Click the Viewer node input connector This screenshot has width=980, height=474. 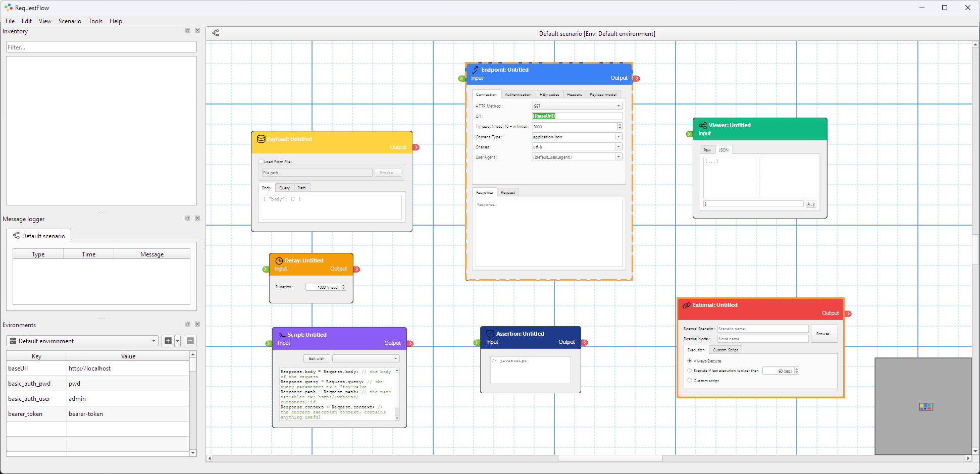(689, 134)
